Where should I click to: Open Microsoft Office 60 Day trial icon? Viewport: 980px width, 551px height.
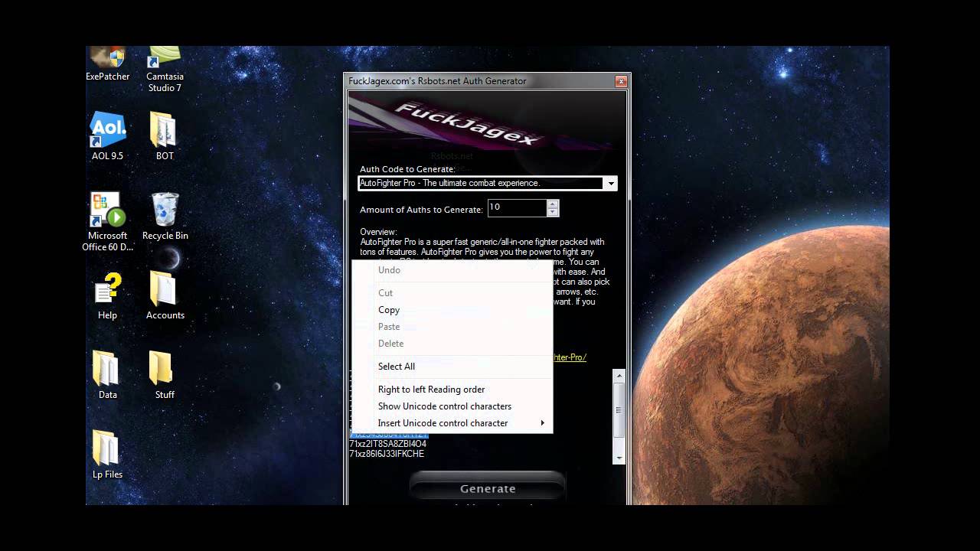[107, 221]
